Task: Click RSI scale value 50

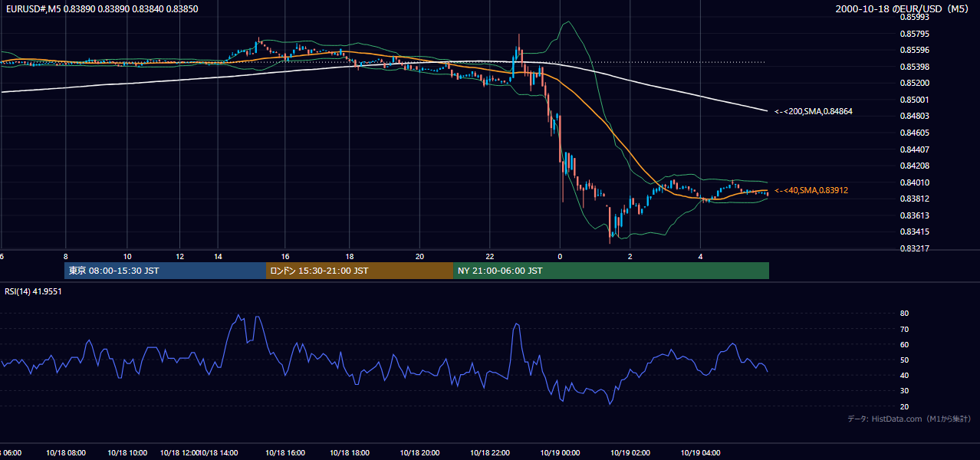Action: [x=904, y=360]
